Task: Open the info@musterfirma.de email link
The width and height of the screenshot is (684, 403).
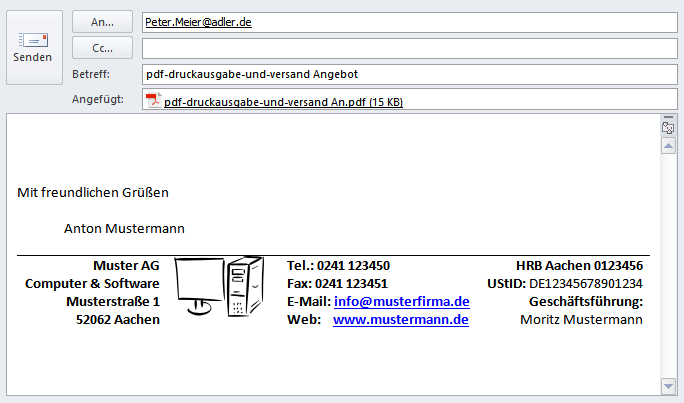Action: click(x=401, y=301)
